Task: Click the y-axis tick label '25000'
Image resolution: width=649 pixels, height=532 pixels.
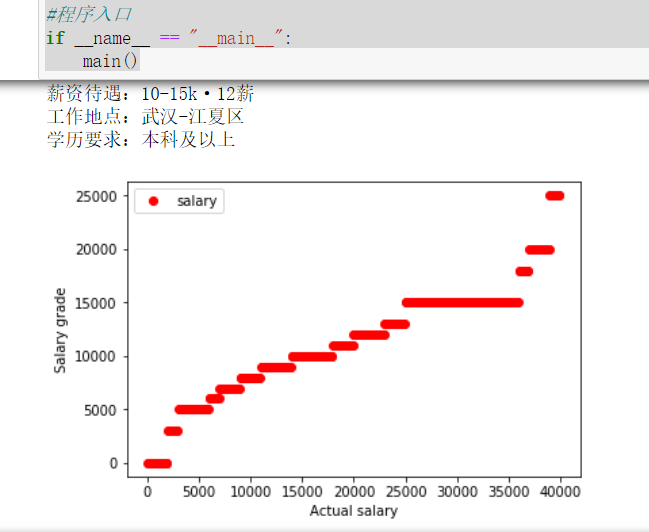Action: (96, 196)
